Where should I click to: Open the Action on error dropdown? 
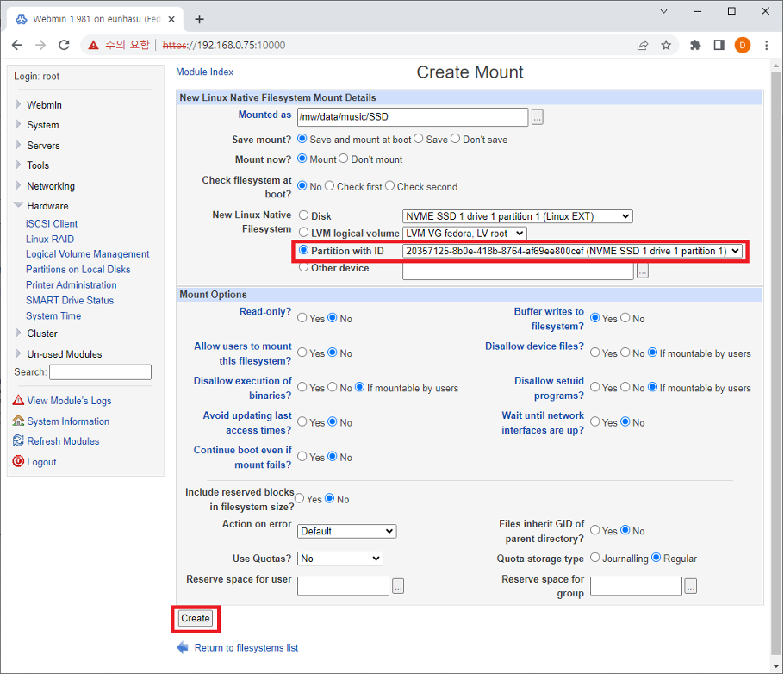tap(346, 531)
